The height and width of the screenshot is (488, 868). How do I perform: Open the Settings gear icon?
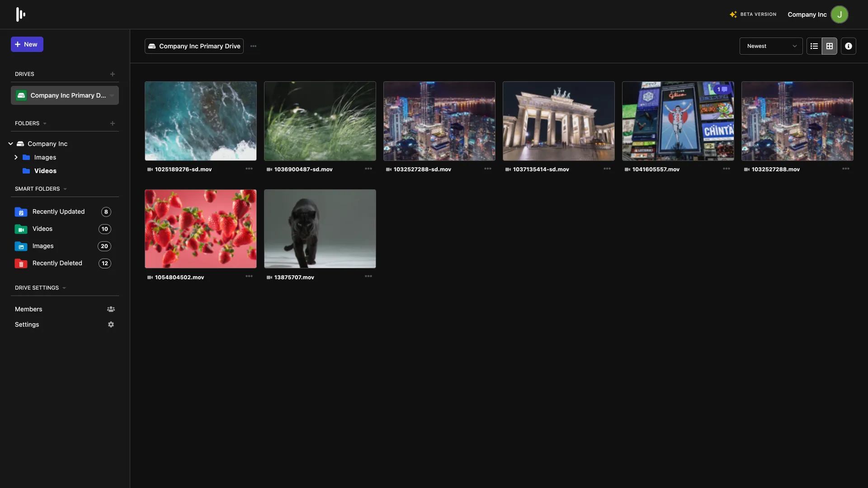(111, 324)
